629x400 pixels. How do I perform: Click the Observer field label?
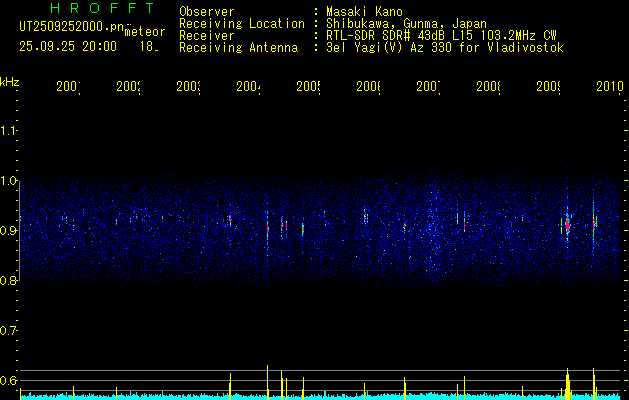pyautogui.click(x=207, y=12)
